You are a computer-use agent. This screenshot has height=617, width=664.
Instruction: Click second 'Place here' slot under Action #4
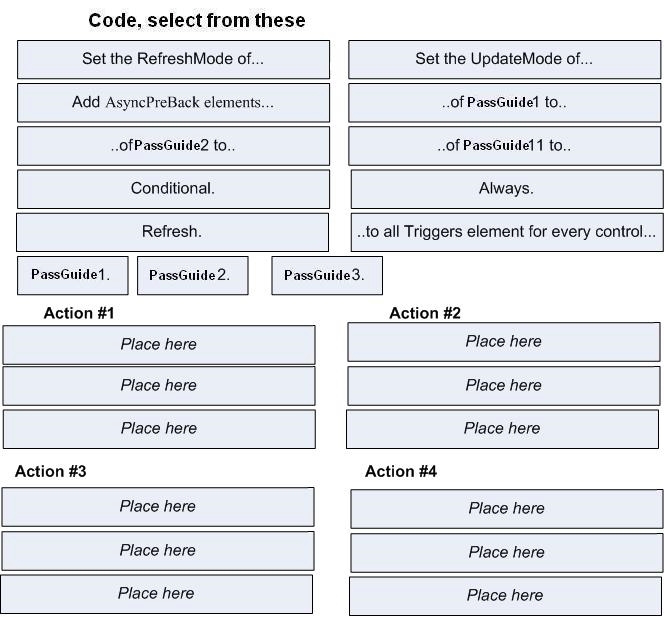coord(506,553)
